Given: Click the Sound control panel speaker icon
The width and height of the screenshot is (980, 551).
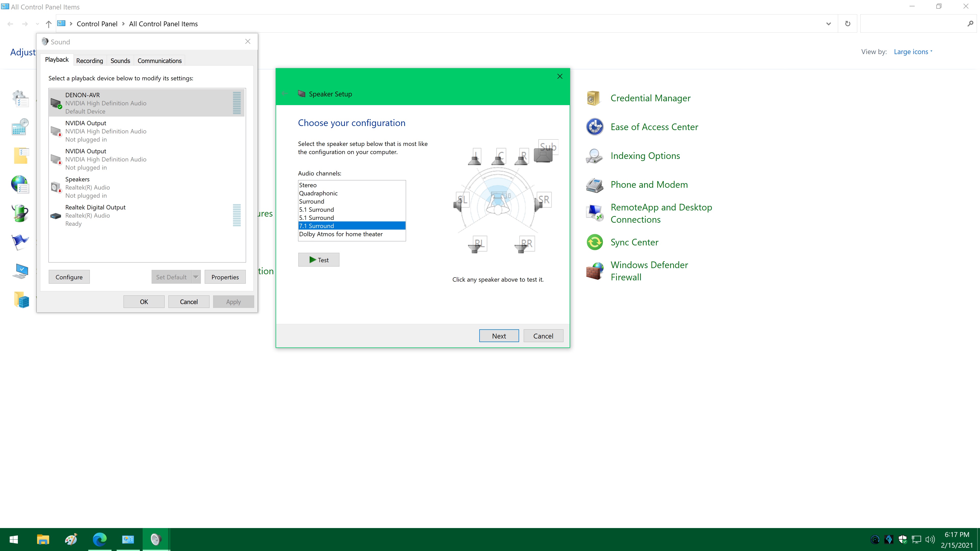Looking at the screenshot, I should coord(46,42).
